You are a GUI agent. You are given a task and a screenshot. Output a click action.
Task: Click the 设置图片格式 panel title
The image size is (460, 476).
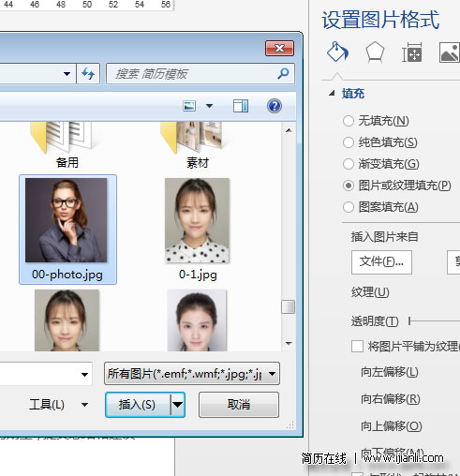(x=380, y=20)
